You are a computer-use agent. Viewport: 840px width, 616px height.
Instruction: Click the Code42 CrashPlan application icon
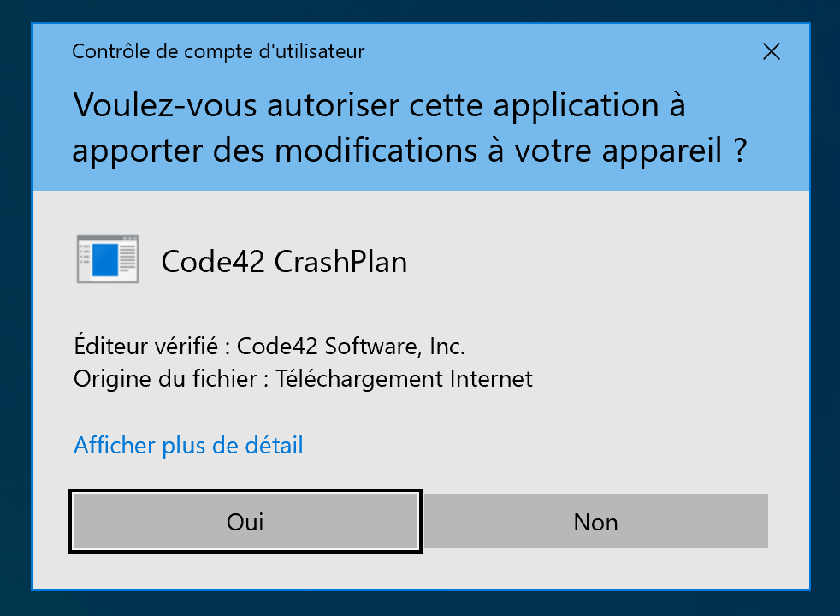coord(108,258)
